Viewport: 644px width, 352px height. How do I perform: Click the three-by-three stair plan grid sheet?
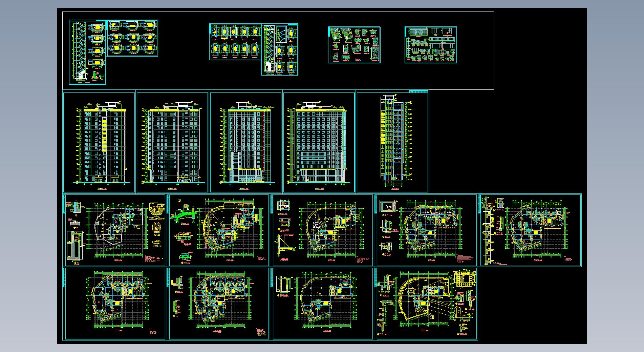click(132, 38)
